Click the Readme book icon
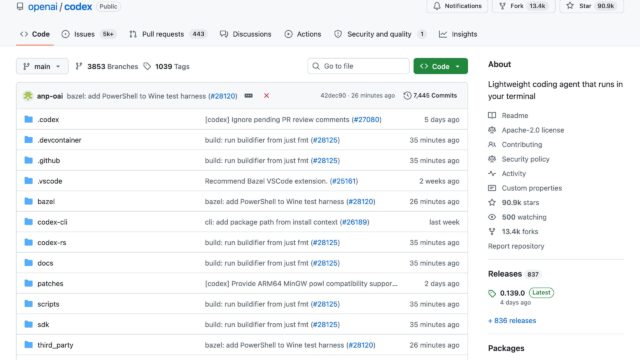The width and height of the screenshot is (640, 360). point(492,116)
